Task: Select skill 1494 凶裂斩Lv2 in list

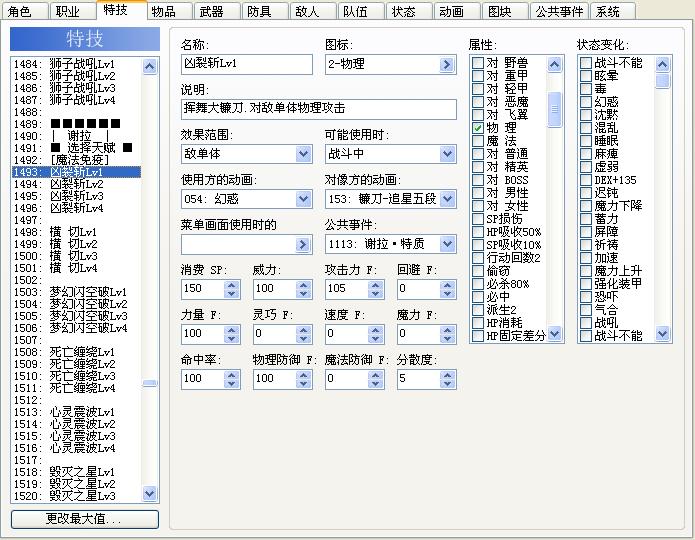Action: coord(76,184)
